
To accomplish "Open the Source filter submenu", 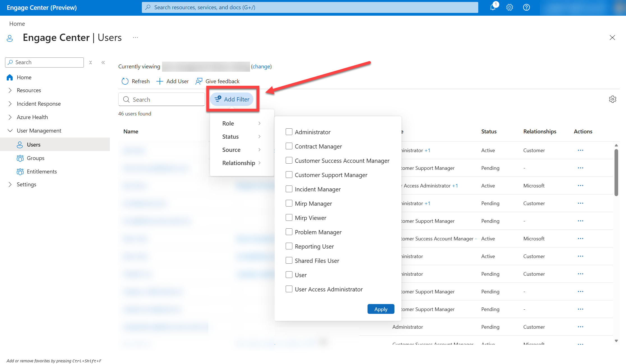I will coord(242,150).
